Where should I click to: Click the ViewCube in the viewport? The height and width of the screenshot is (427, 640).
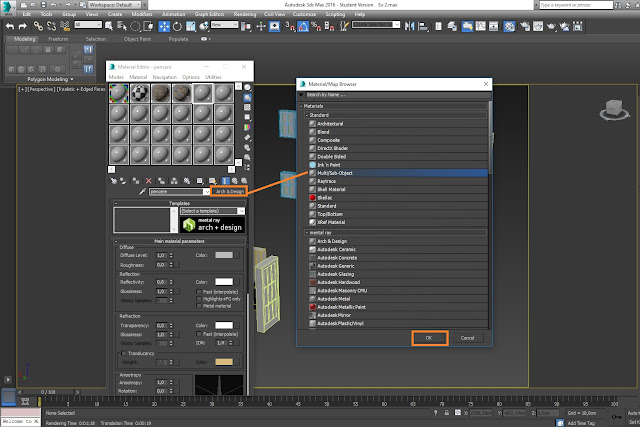[614, 110]
